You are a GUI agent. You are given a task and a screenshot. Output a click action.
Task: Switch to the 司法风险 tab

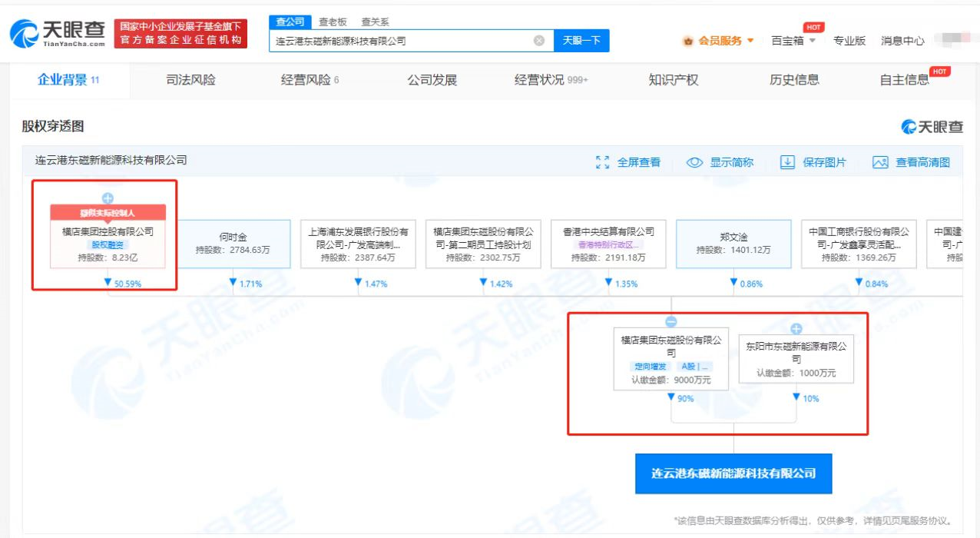pos(190,80)
